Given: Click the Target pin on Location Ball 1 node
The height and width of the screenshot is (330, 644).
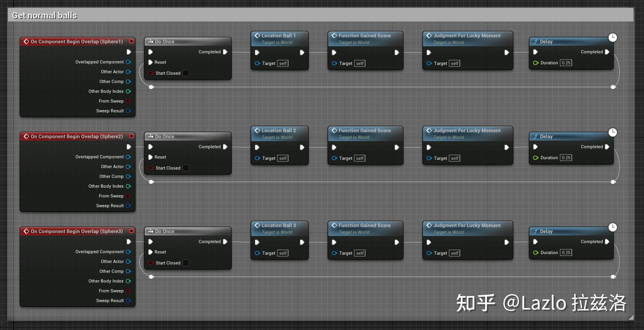Looking at the screenshot, I should (x=257, y=63).
